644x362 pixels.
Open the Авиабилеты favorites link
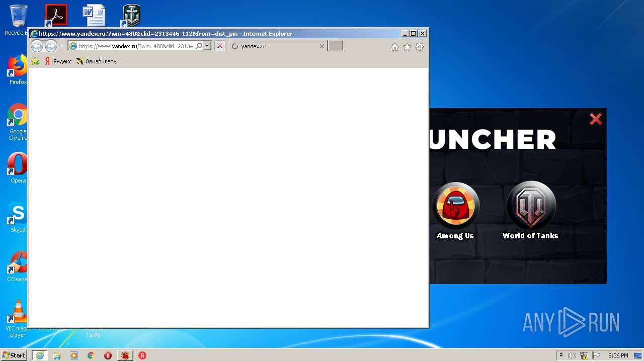tap(97, 61)
